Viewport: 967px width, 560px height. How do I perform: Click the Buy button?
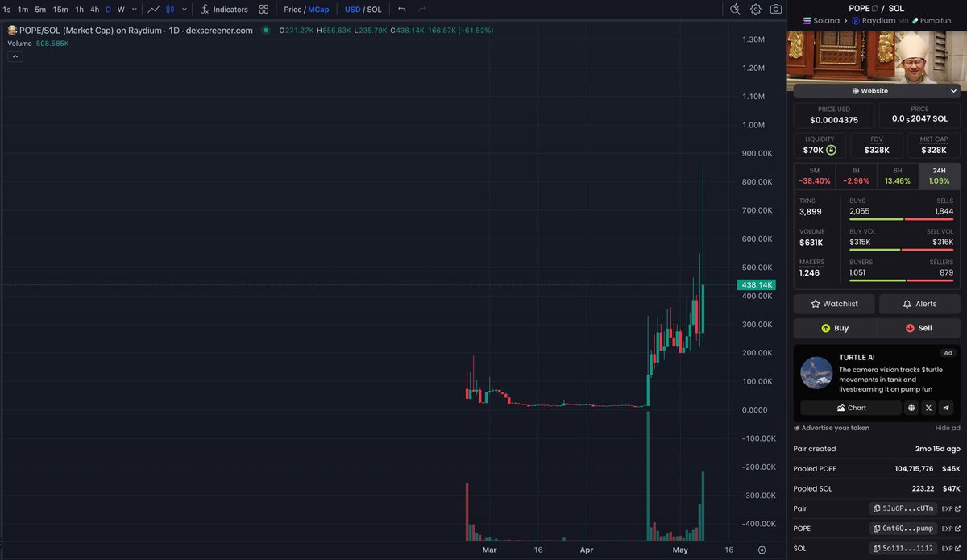(835, 328)
